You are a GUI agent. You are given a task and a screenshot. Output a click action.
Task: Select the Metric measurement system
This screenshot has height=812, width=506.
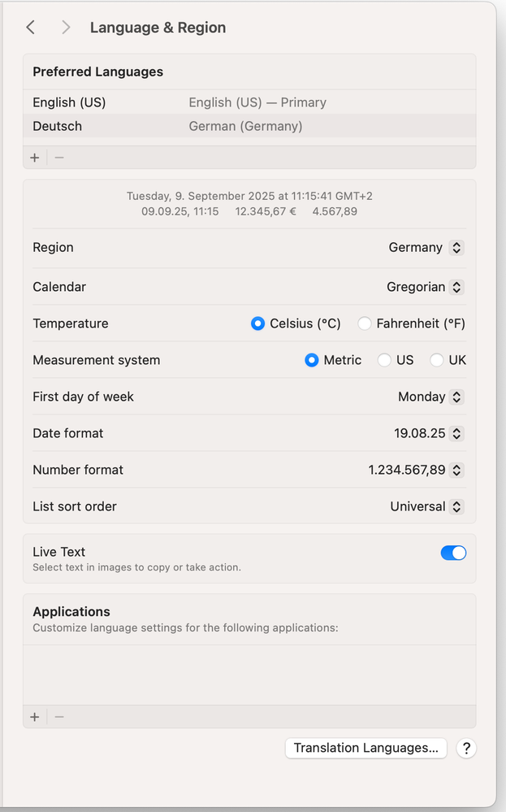click(x=312, y=360)
